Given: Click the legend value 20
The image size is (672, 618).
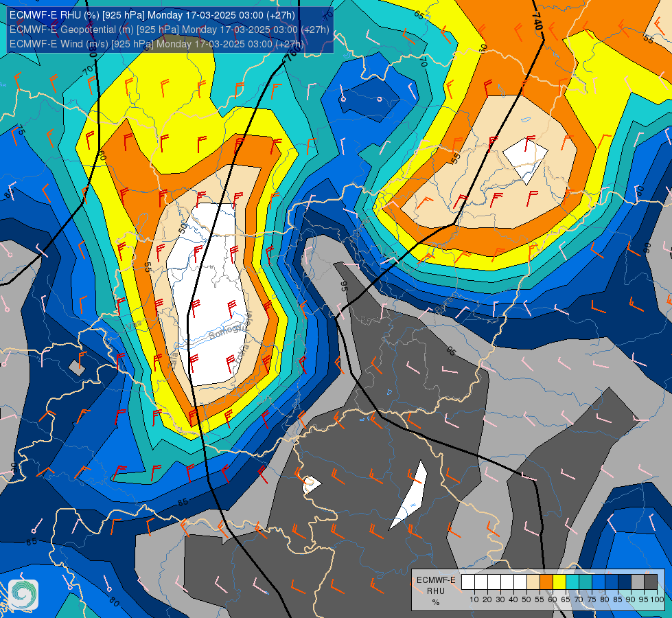Looking at the screenshot, I should point(487,599).
